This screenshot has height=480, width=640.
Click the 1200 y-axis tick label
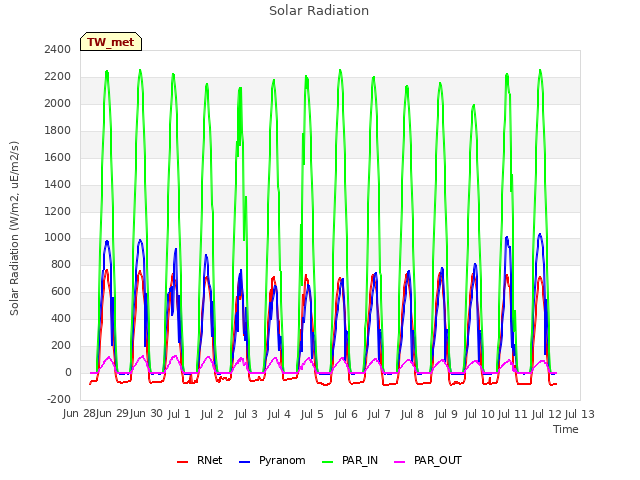(x=58, y=211)
